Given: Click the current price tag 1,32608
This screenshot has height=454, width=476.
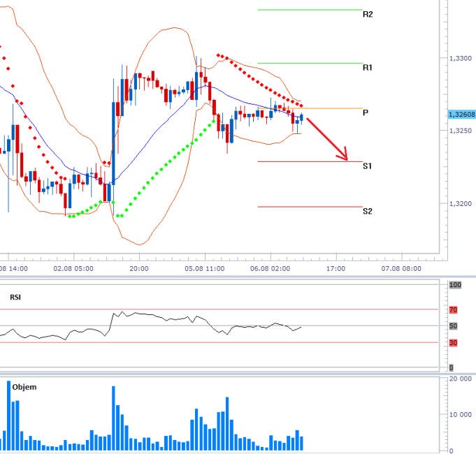Looking at the screenshot, I should point(462,115).
